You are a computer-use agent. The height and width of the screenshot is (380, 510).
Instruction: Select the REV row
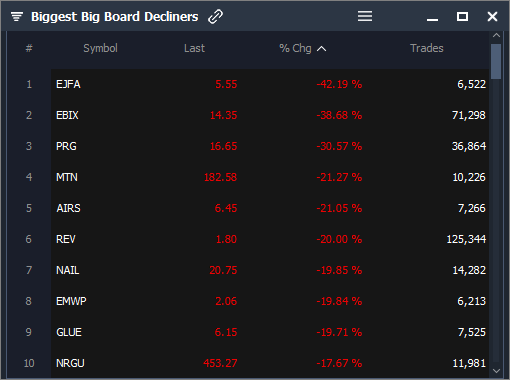270,239
